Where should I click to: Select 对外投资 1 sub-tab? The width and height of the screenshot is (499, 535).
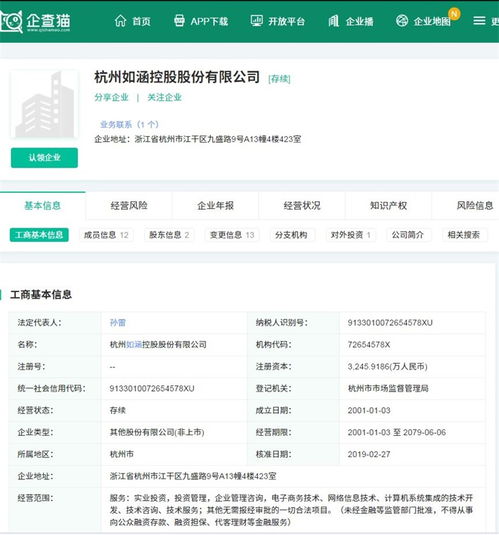coord(351,235)
